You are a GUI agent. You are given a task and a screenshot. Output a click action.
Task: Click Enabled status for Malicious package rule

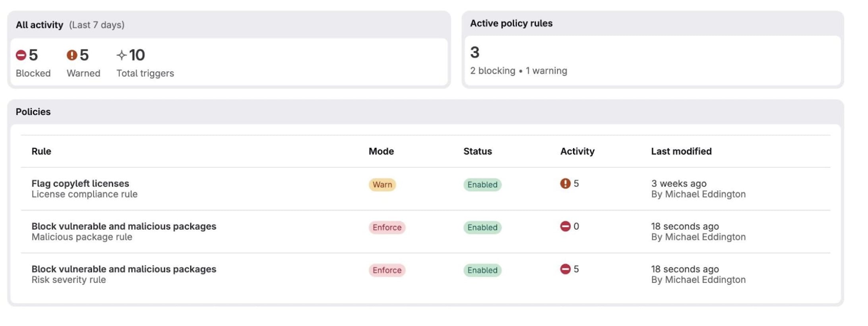(482, 227)
